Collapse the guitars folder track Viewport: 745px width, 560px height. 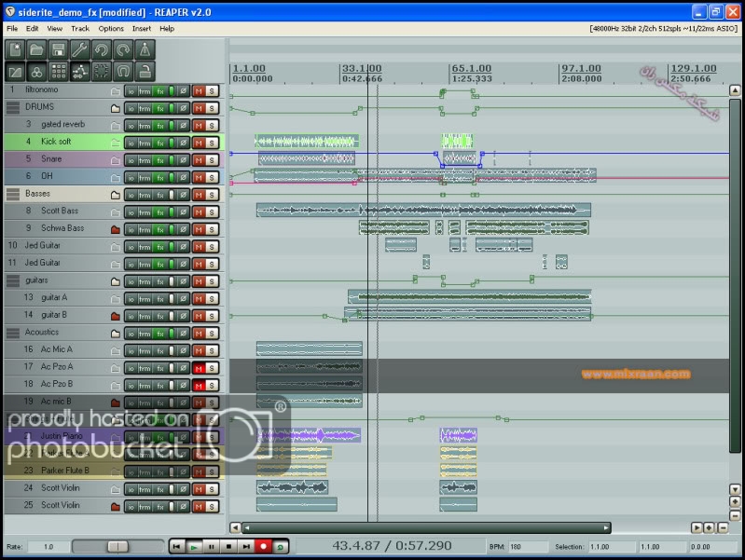pyautogui.click(x=13, y=281)
